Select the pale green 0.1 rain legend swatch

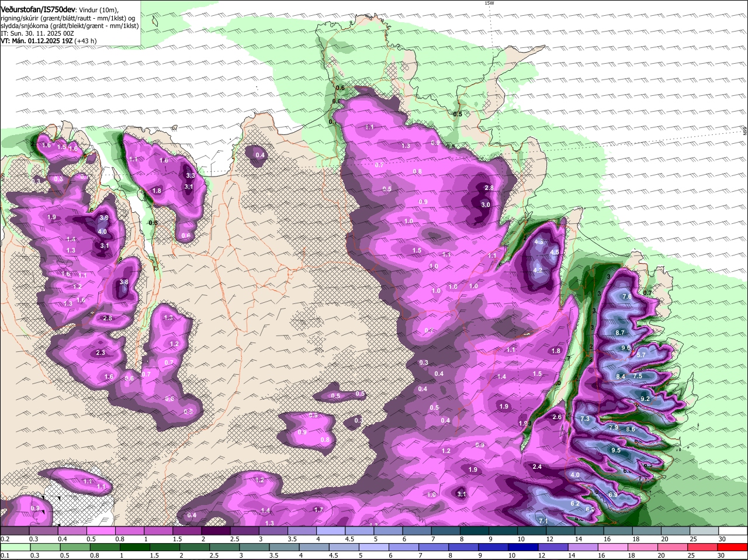click(15, 547)
